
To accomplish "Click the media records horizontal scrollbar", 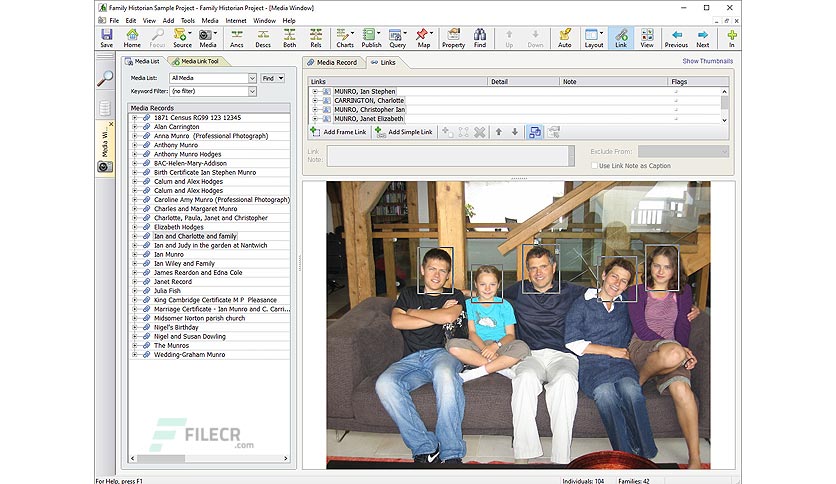I will tap(209, 458).
